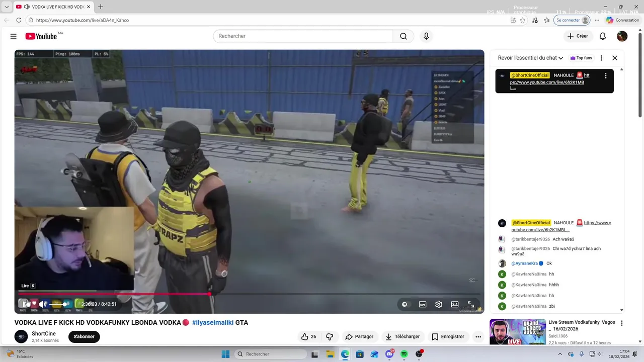This screenshot has height=362, width=644.
Task: Seek on the red video progress bar
Action: [x=249, y=294]
